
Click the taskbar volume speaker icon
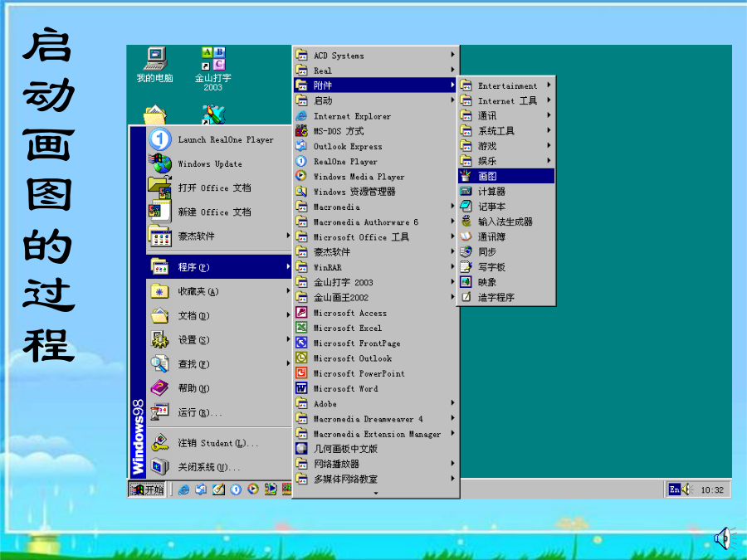pos(687,489)
